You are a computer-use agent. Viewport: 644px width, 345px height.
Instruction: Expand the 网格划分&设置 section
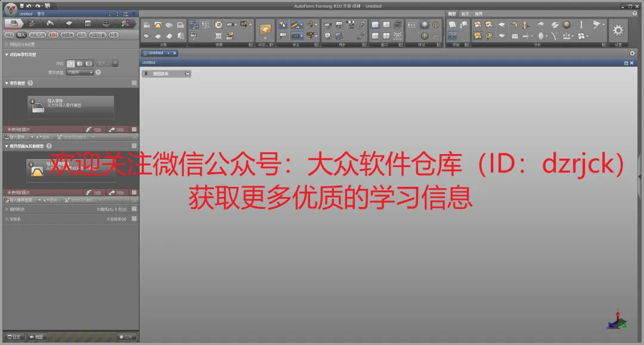[7, 44]
